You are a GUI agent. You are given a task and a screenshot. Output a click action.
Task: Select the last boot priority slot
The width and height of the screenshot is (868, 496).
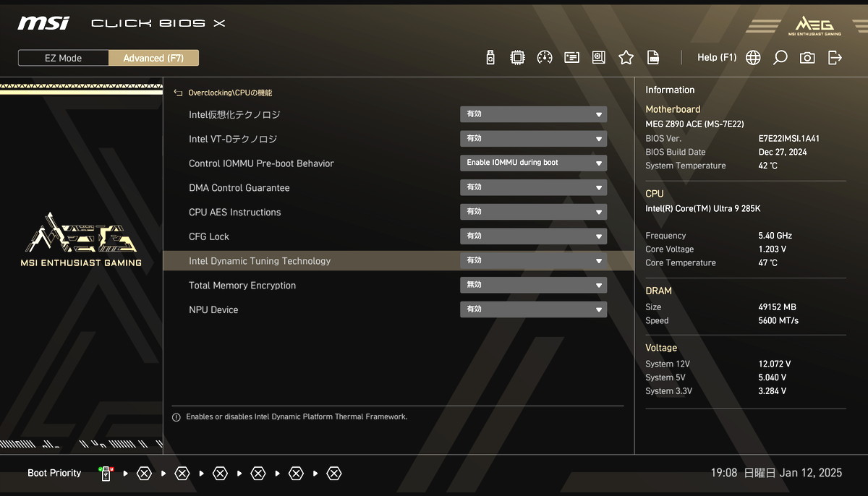[333, 474]
